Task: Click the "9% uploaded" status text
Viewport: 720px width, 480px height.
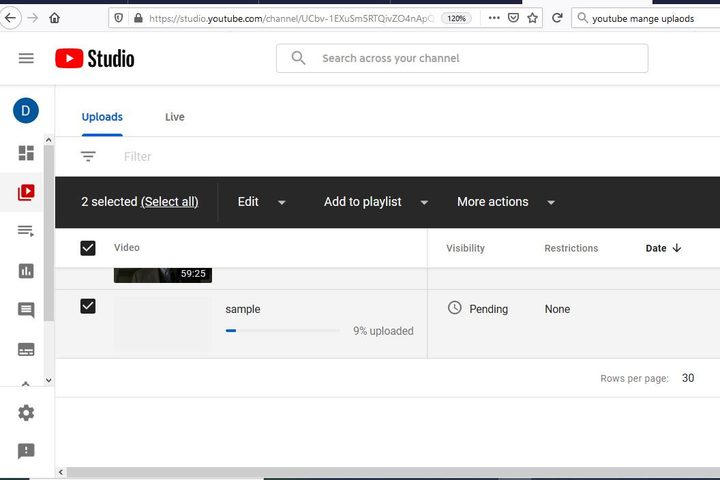Action: pos(383,331)
